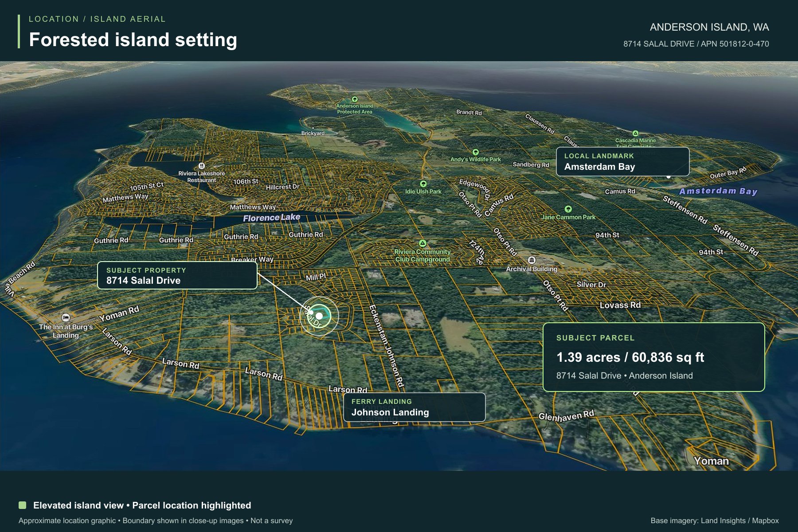Image resolution: width=798 pixels, height=532 pixels.
Task: Select Riviera Community Club Campground icon
Action: [422, 243]
